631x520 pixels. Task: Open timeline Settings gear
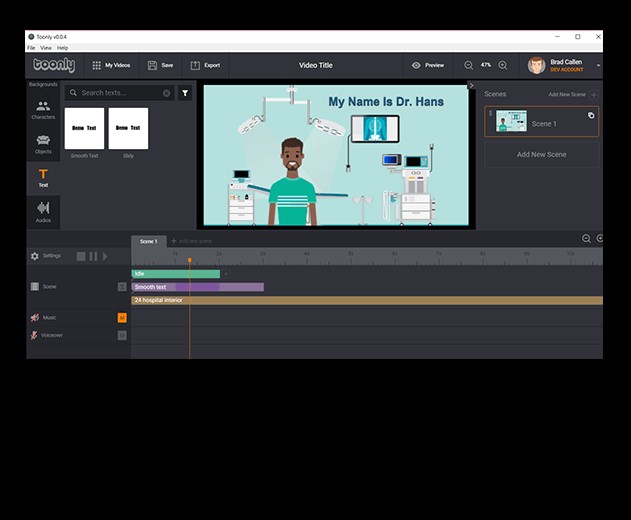(35, 256)
